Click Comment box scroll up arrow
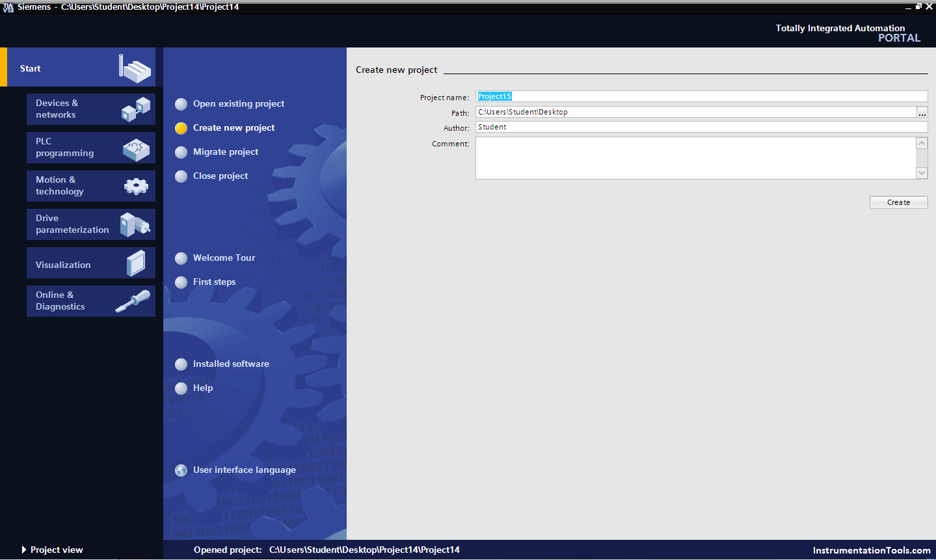 click(x=922, y=143)
